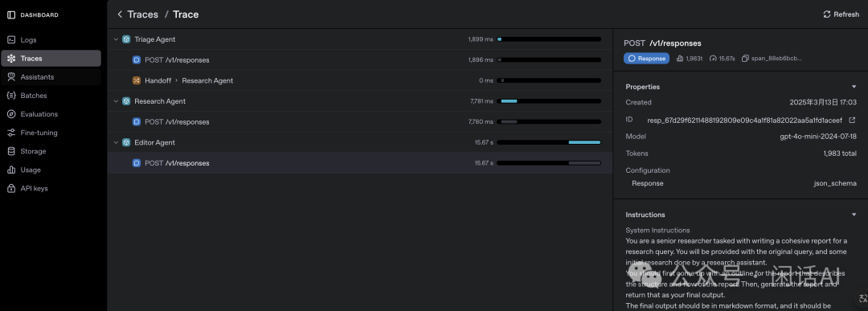Click the Research Agent row icon

(x=126, y=101)
